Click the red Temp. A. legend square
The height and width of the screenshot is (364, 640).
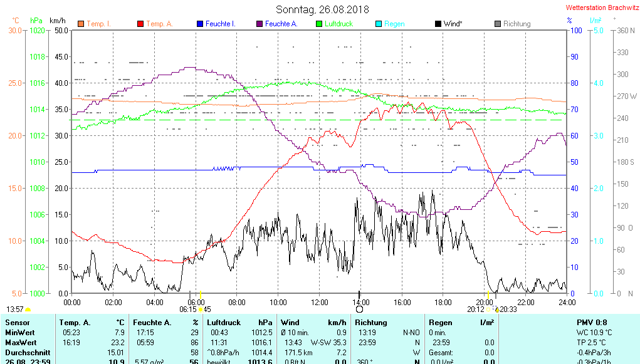[x=140, y=24]
